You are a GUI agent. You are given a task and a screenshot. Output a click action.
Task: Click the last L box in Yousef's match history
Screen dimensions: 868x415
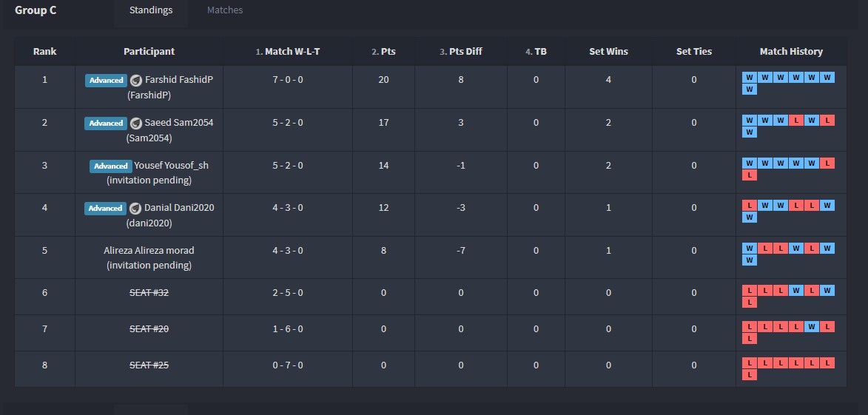[x=750, y=175]
